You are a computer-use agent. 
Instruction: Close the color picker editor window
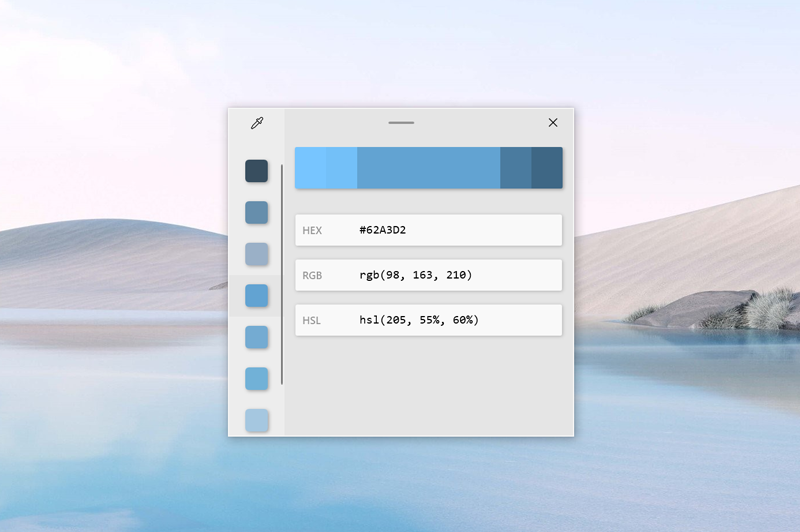pos(553,123)
